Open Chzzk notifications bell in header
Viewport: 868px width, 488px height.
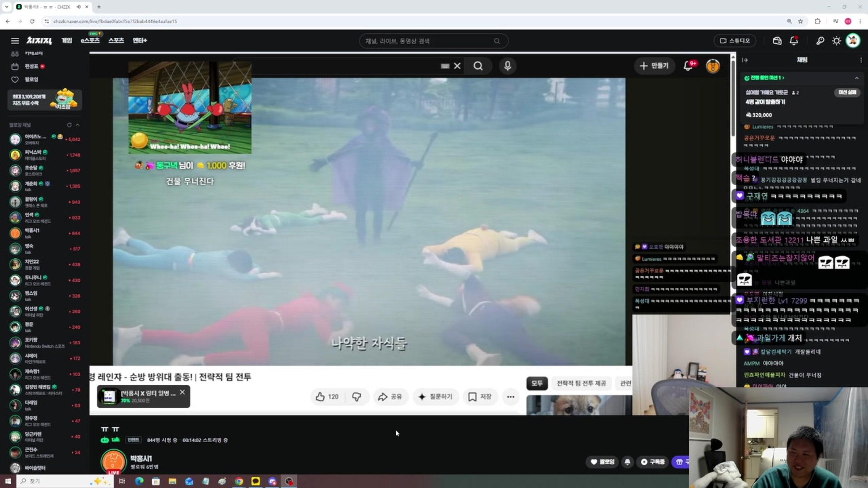(x=794, y=41)
